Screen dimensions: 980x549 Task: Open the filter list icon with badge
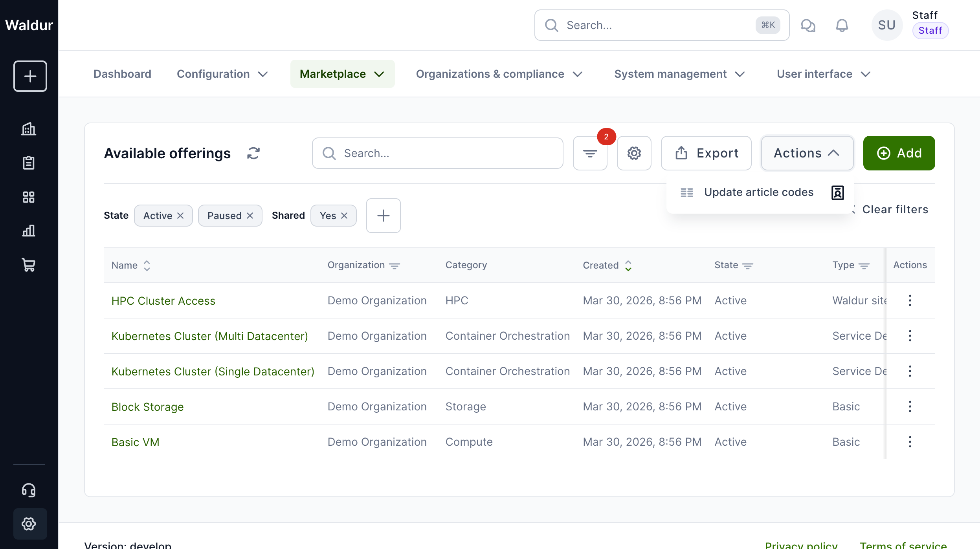point(590,153)
